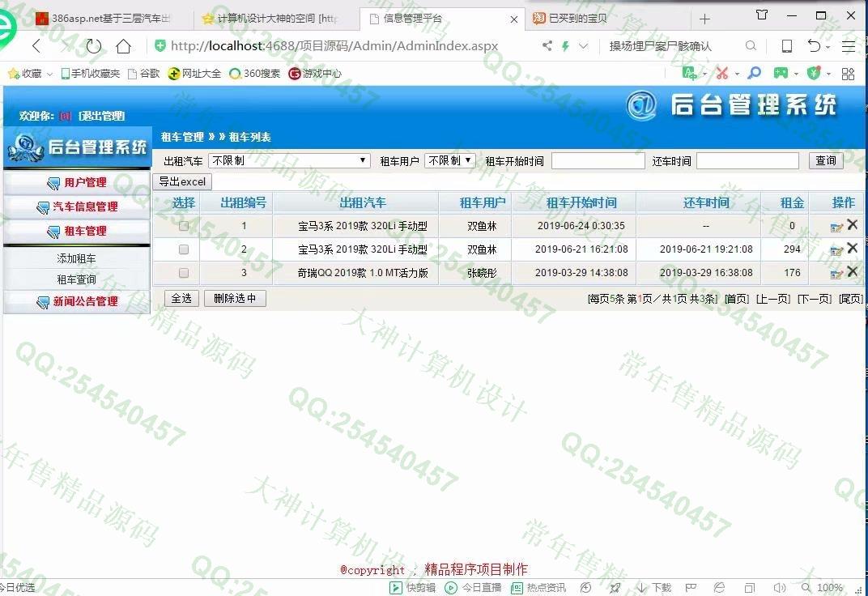
Task: Open the 汽车信息管理 sidebar menu
Action: coord(77,207)
